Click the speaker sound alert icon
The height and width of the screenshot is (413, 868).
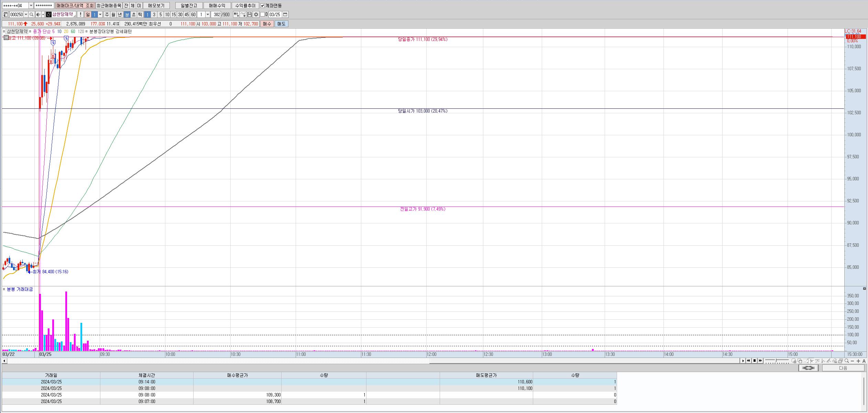coord(38,14)
